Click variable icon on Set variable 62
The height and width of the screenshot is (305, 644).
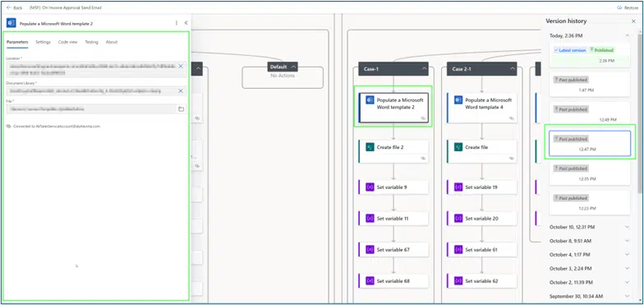tap(458, 281)
